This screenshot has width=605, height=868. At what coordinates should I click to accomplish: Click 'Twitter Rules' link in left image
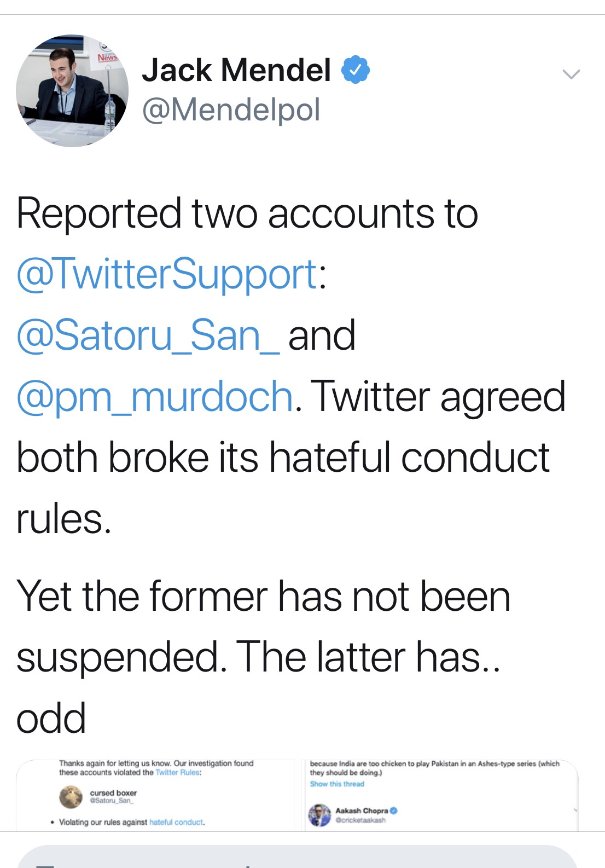point(177,773)
